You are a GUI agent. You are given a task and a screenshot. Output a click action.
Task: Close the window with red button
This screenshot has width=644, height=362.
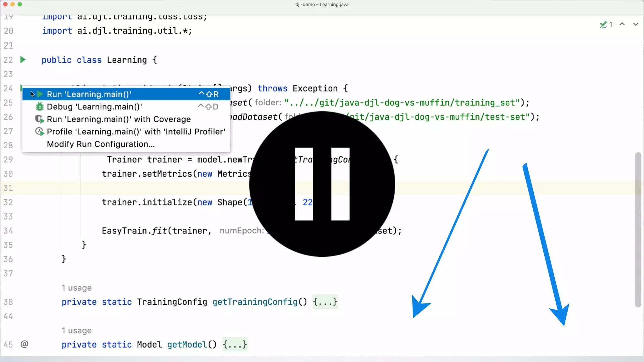(x=5, y=4)
